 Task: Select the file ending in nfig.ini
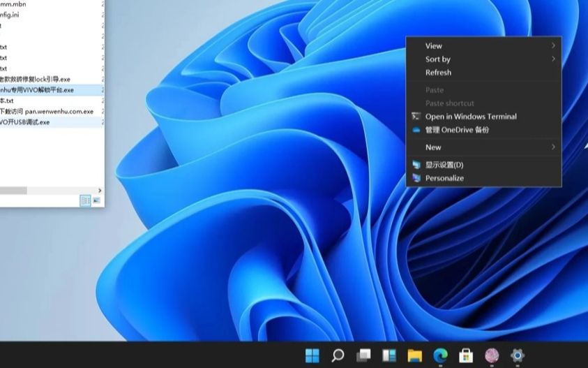coord(9,15)
